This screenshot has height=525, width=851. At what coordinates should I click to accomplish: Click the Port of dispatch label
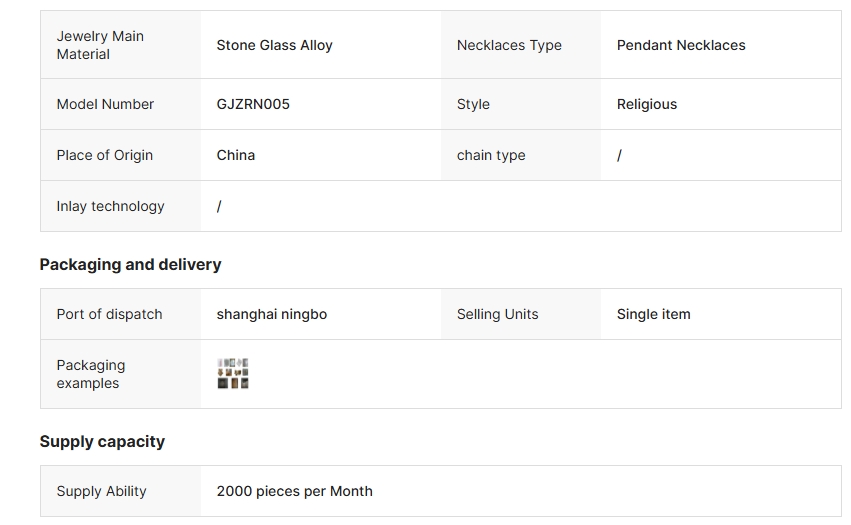pos(109,314)
